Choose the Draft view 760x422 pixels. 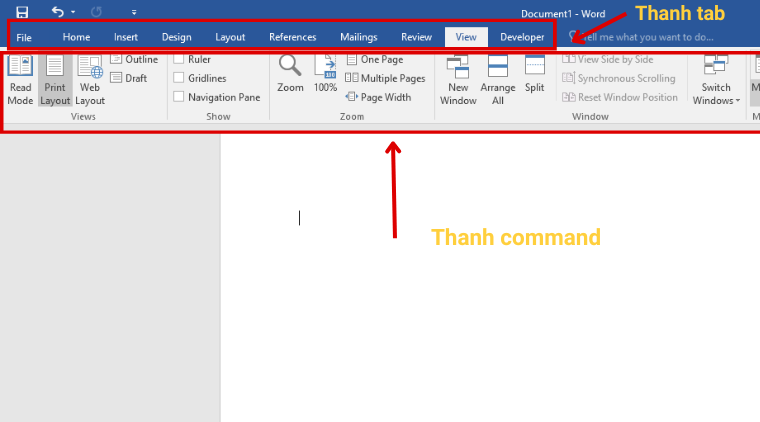pos(128,78)
